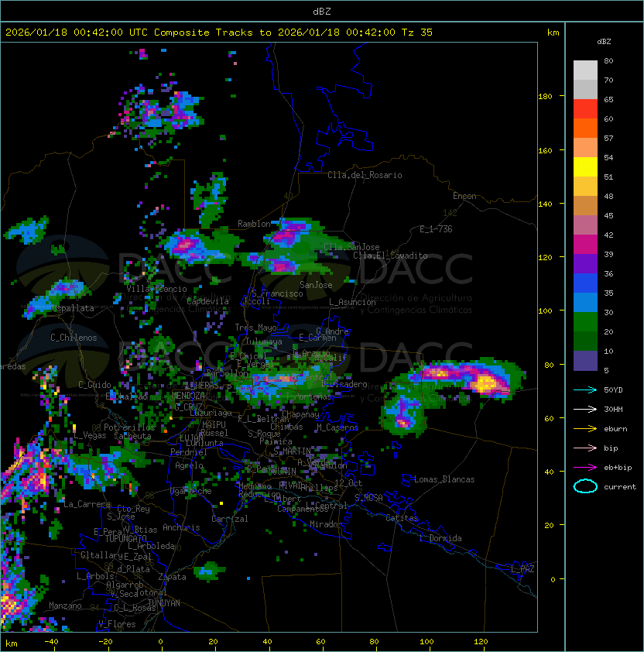Click the 'Mirador' label on map
644x652 pixels.
pos(327,524)
